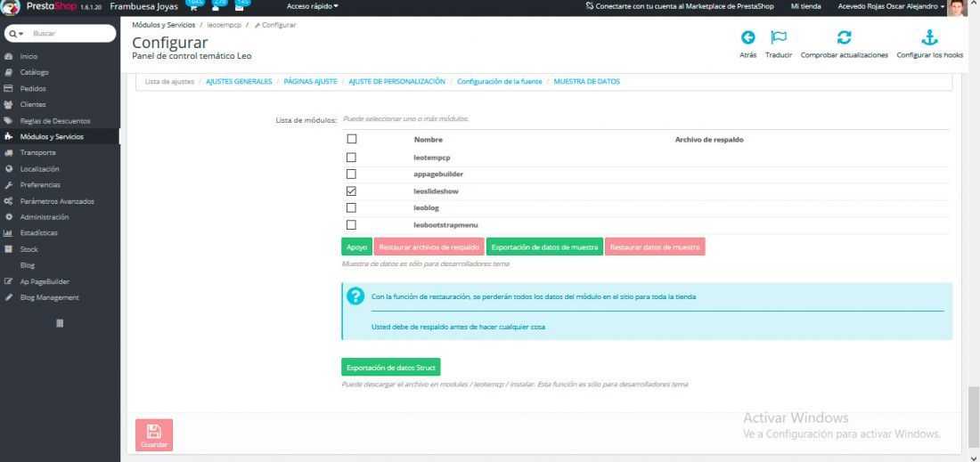
Task: Switch to PÁGINAS AJUSTE tab
Action: [x=310, y=82]
